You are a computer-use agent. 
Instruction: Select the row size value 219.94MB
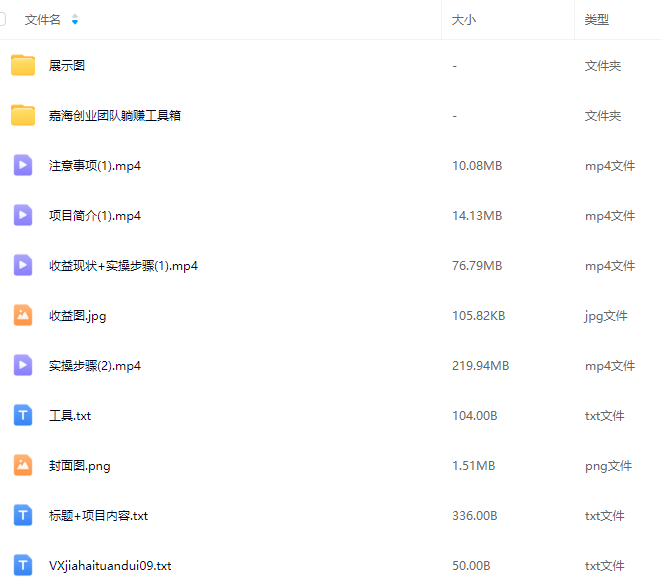tap(480, 366)
